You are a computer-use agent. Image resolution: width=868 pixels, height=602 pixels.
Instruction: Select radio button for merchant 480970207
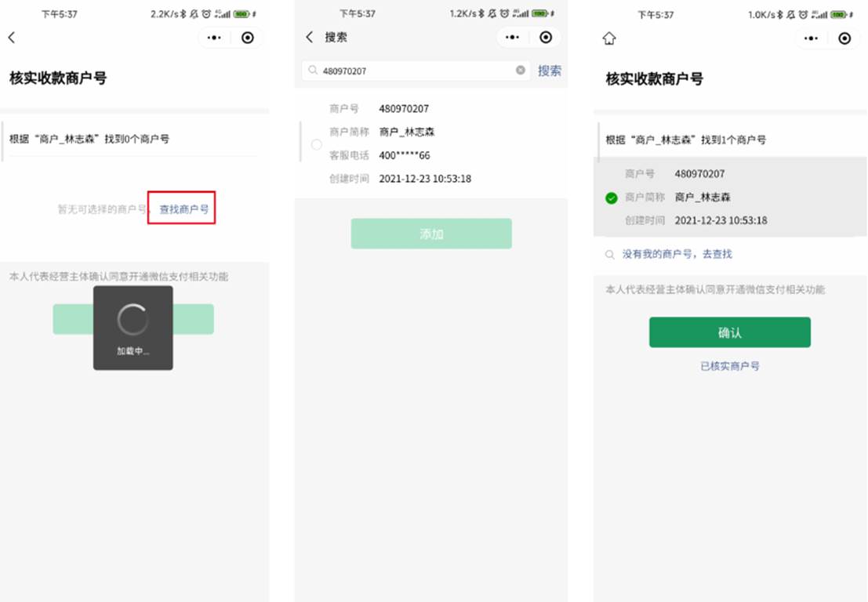(x=317, y=144)
